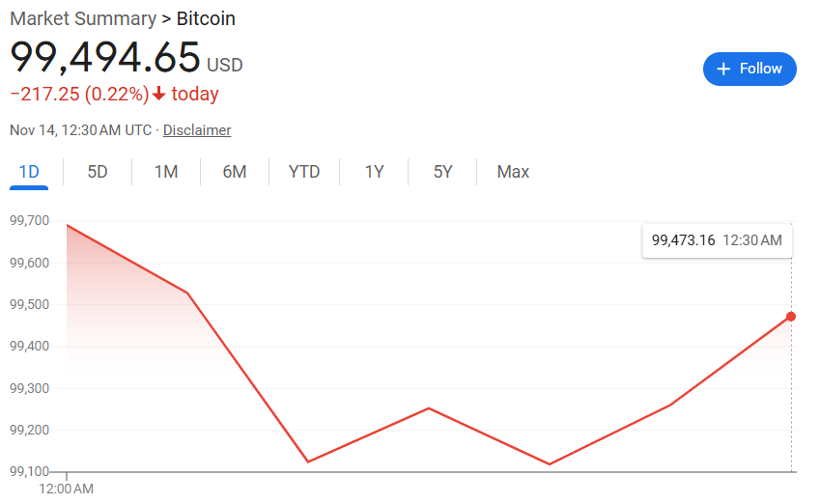The height and width of the screenshot is (504, 820).
Task: Click the plus icon on the Follow button
Action: [x=724, y=69]
